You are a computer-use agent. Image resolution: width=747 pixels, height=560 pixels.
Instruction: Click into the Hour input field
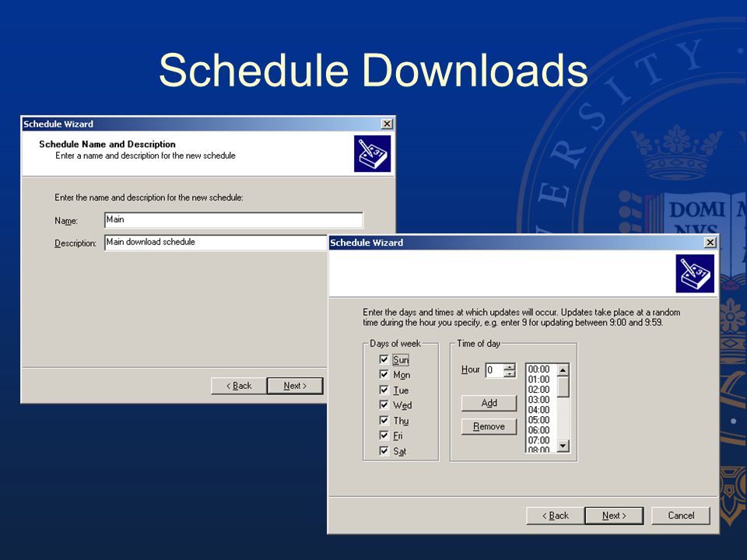tap(495, 370)
